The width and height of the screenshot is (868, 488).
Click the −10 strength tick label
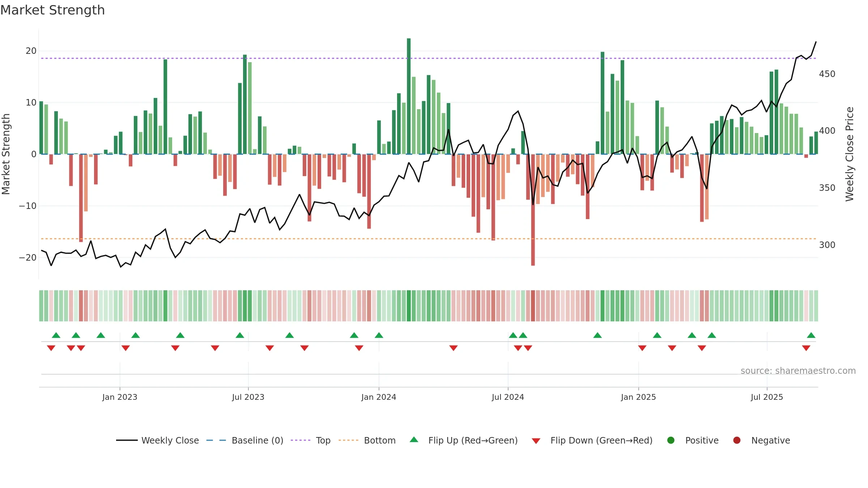[x=28, y=206]
